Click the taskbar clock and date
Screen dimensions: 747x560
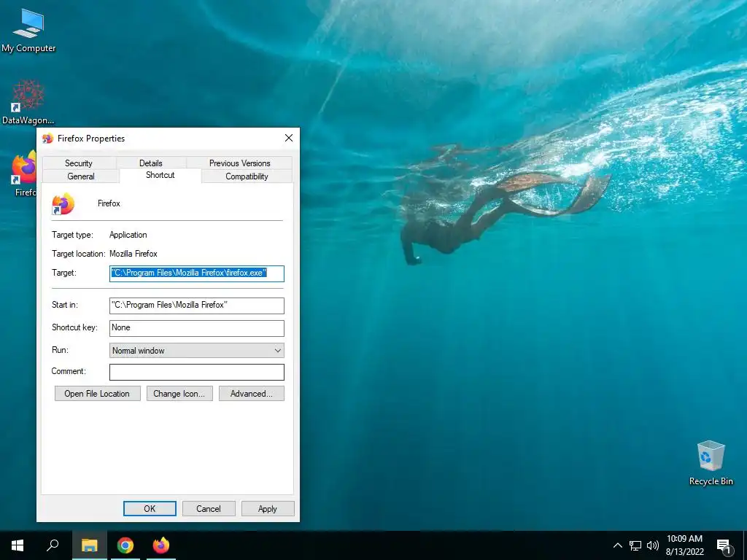[684, 545]
